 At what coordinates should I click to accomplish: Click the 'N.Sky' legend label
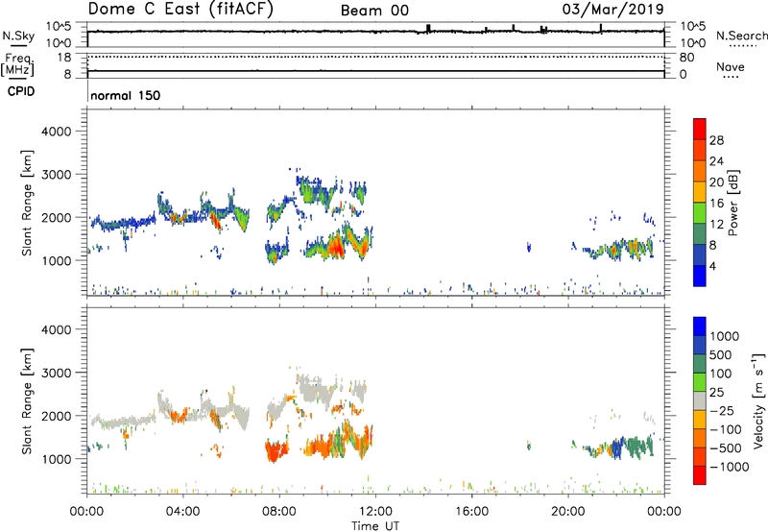click(18, 36)
